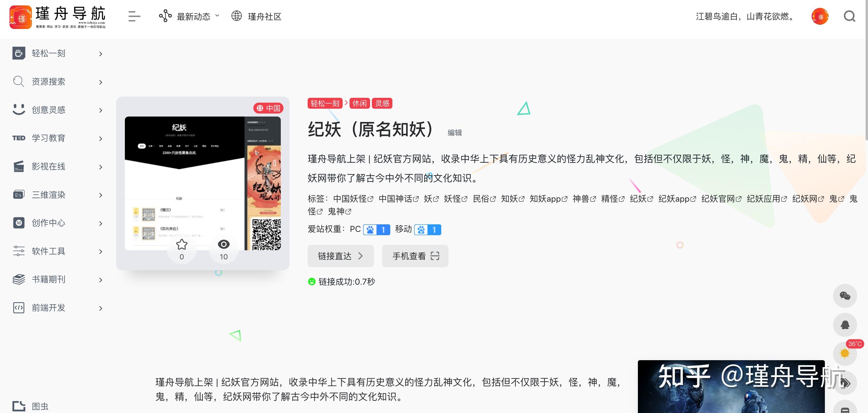
Task: Open 瑾舟社区 menu item
Action: (265, 17)
